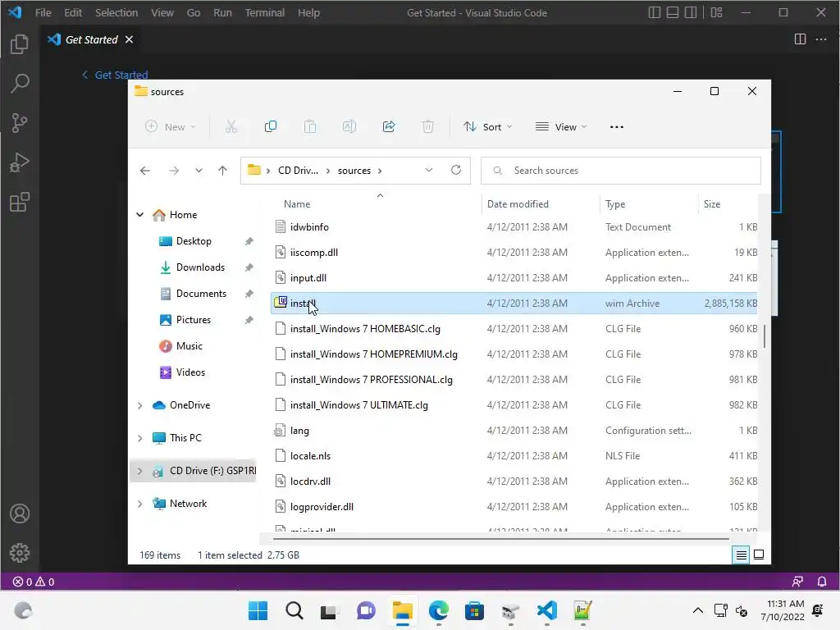Toggle VS Code secondary side bar layout
Viewport: 840px width, 630px height.
691,12
